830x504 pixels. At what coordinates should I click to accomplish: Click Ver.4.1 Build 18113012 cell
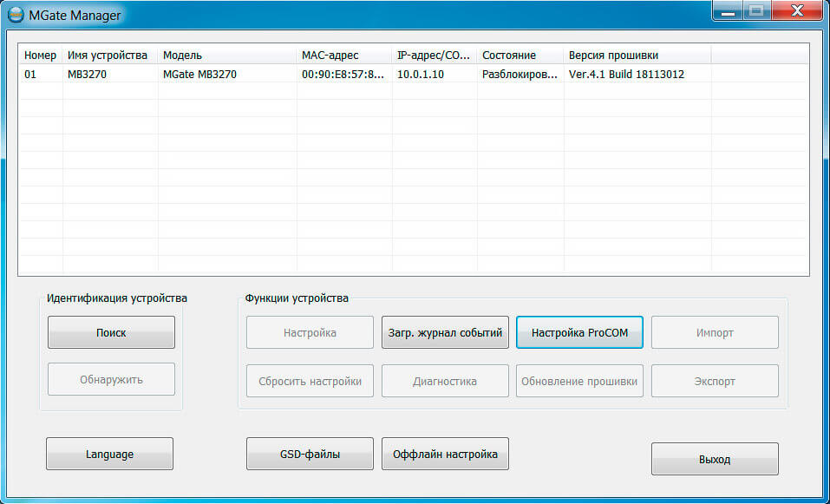(x=626, y=75)
